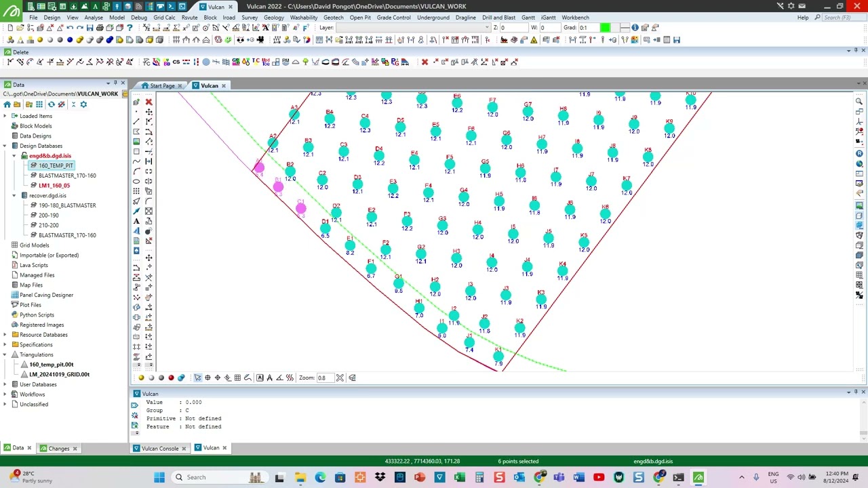Expand the Resource Databases tree node
Image resolution: width=868 pixels, height=488 pixels.
pyautogui.click(x=5, y=335)
